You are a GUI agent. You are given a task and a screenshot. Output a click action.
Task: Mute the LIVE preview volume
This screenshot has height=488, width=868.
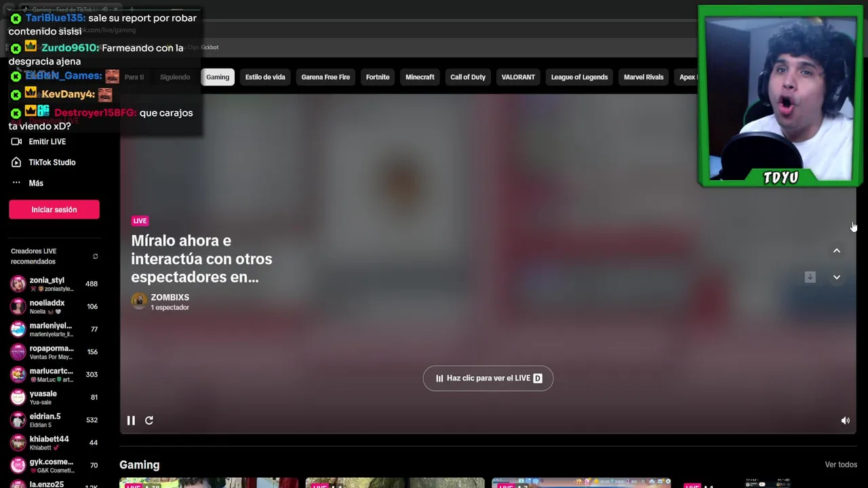[845, 421]
